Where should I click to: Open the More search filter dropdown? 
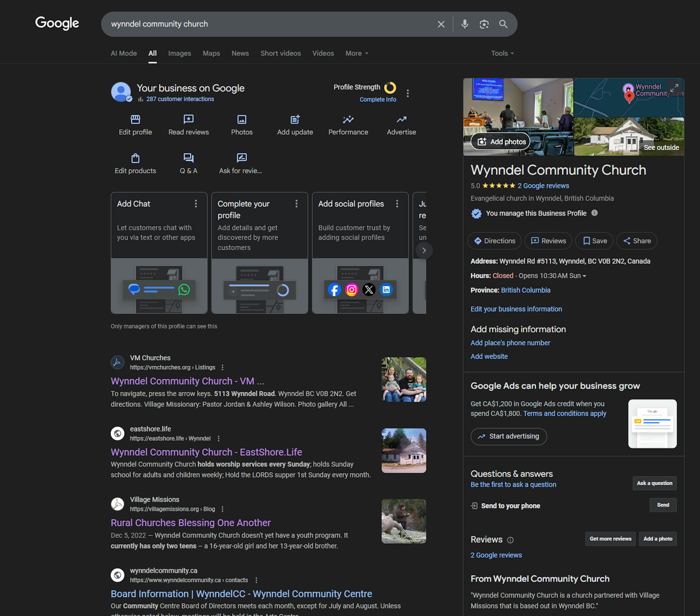(x=357, y=53)
